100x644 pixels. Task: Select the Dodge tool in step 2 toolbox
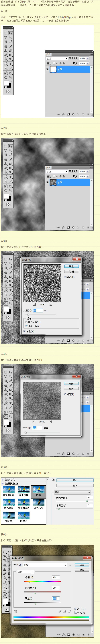[x=11, y=172]
